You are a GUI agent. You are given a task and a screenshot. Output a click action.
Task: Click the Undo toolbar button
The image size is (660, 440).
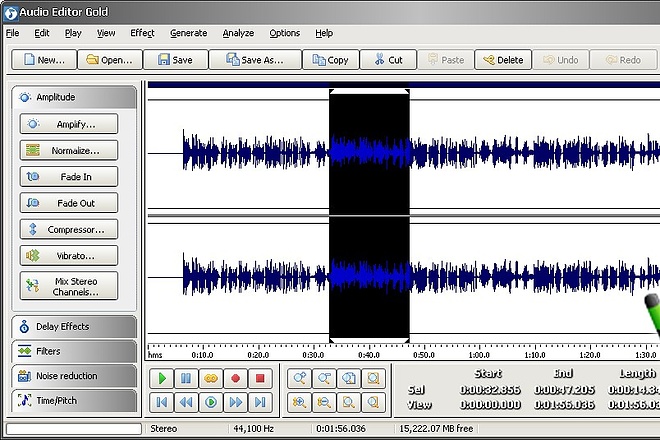point(561,59)
